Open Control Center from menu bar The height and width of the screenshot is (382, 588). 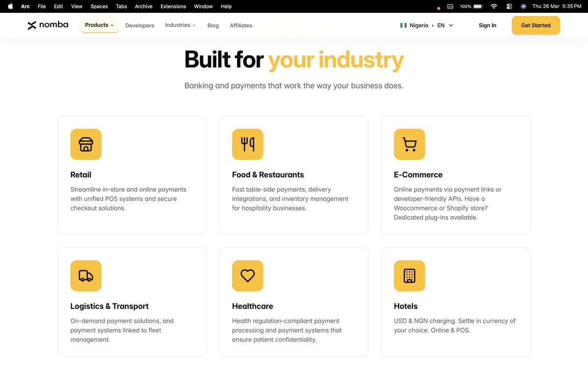tap(509, 6)
